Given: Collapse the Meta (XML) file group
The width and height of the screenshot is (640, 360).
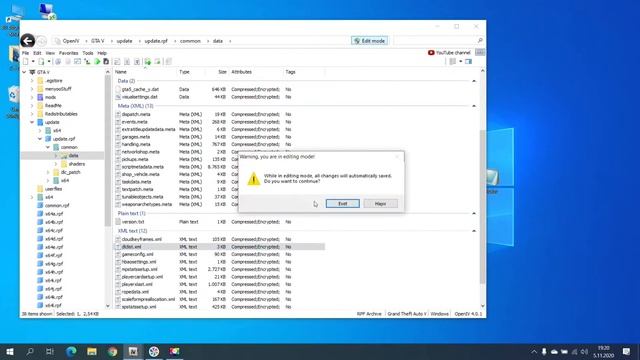Looking at the screenshot, I should tap(474, 106).
